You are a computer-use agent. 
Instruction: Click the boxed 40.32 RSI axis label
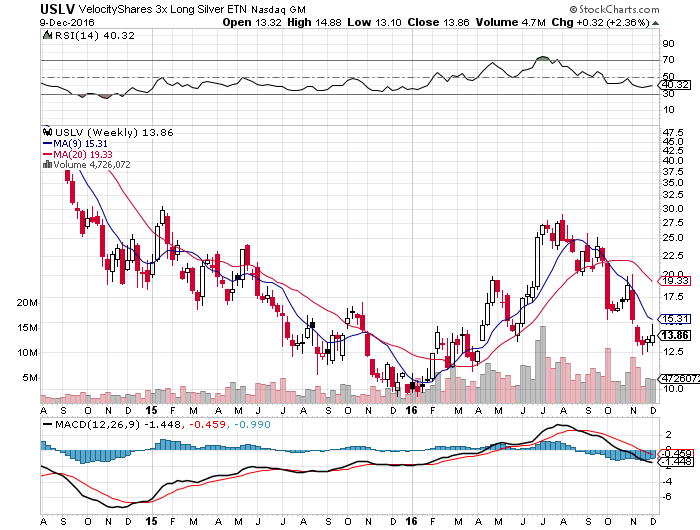(x=676, y=84)
